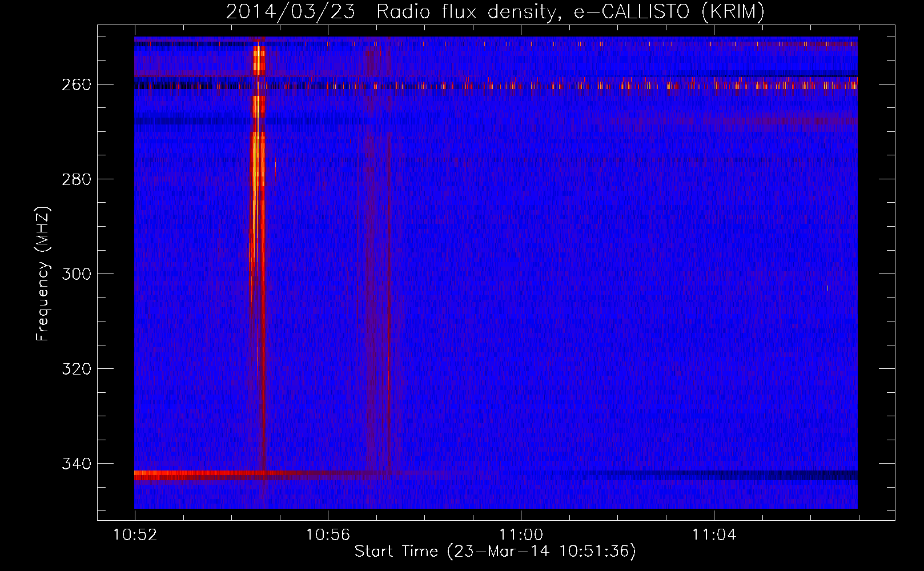Image resolution: width=924 pixels, height=571 pixels.
Task: Select the Frequency (MHZ) axis label
Action: pos(43,274)
